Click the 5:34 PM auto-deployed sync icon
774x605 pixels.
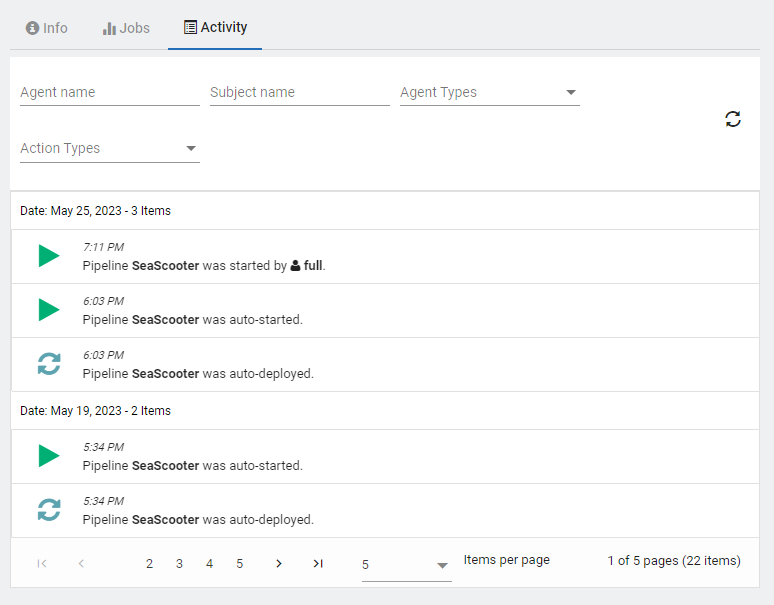click(48, 510)
